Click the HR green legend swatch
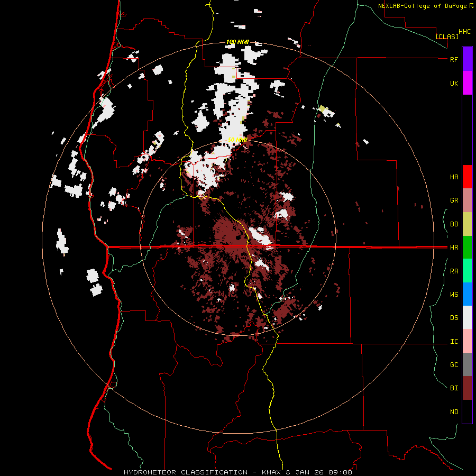The width and height of the screenshot is (476, 476). [467, 248]
